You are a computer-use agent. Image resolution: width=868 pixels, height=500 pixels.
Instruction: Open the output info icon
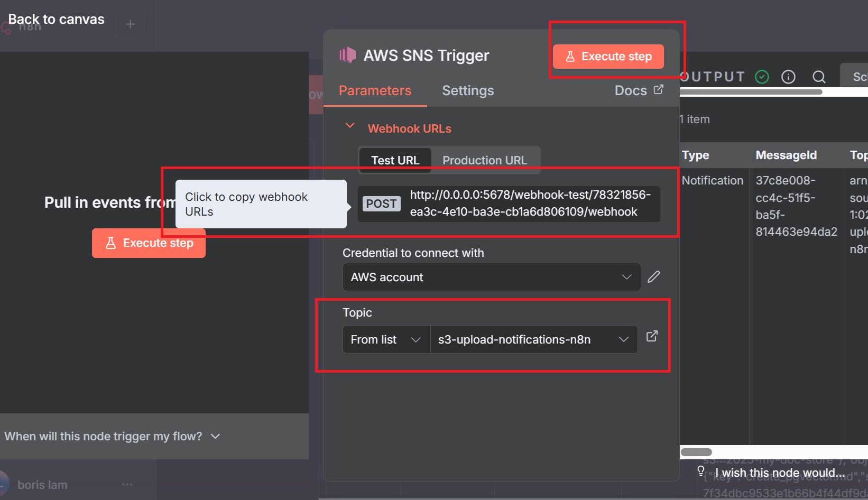pyautogui.click(x=788, y=77)
